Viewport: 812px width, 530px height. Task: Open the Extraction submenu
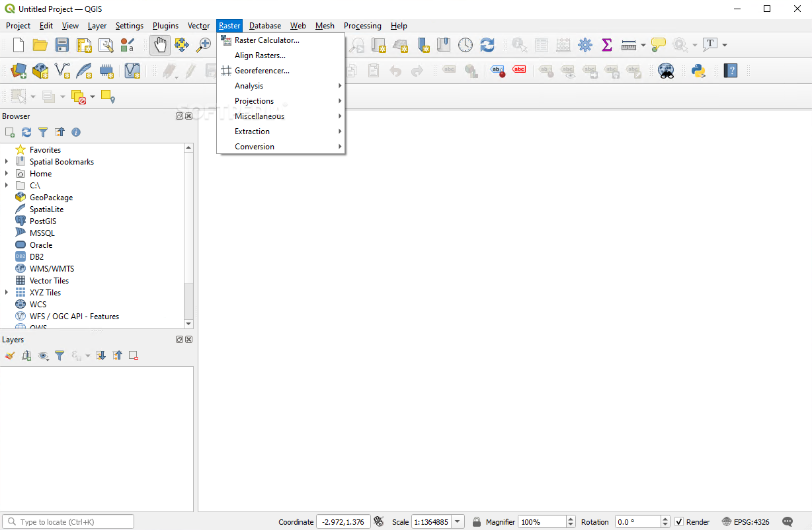pyautogui.click(x=281, y=132)
